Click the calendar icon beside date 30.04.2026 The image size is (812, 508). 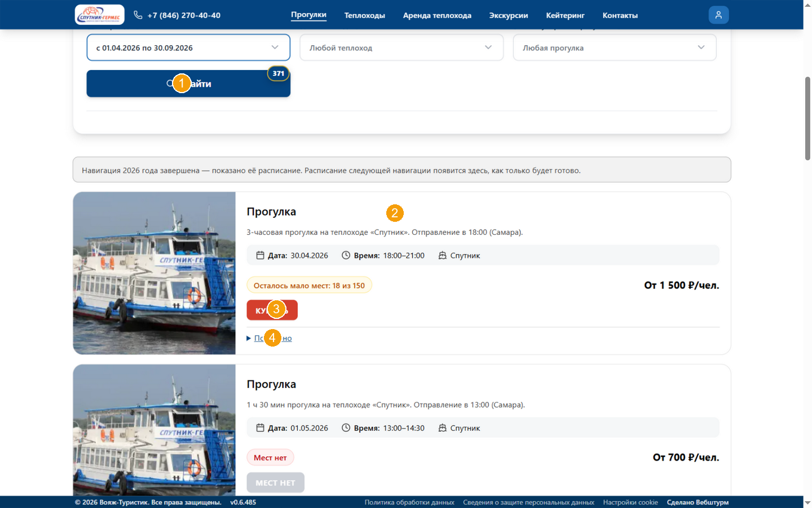coord(260,255)
